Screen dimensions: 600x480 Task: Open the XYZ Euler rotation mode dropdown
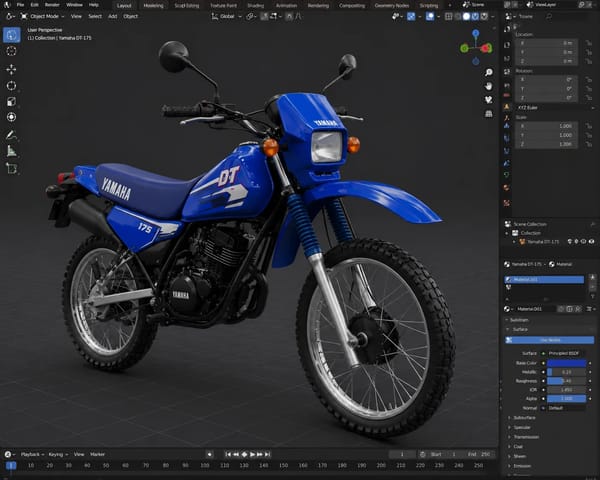pyautogui.click(x=555, y=108)
